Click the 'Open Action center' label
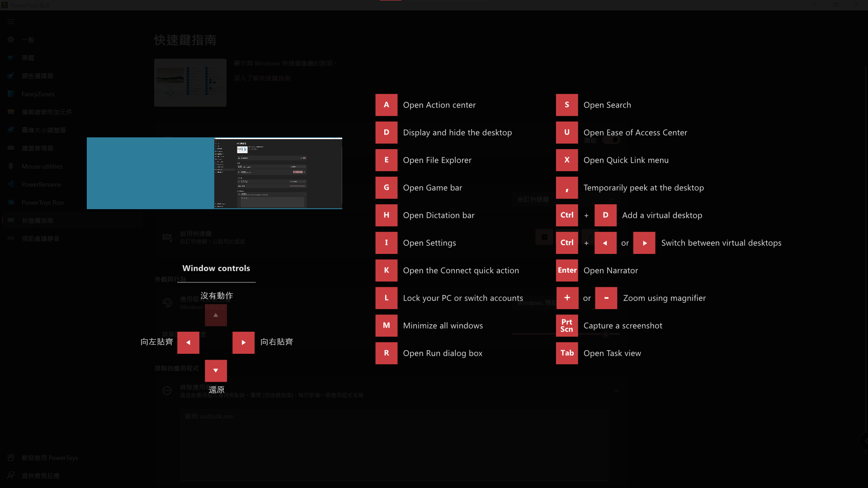Screen dimensions: 868x488 [439, 105]
